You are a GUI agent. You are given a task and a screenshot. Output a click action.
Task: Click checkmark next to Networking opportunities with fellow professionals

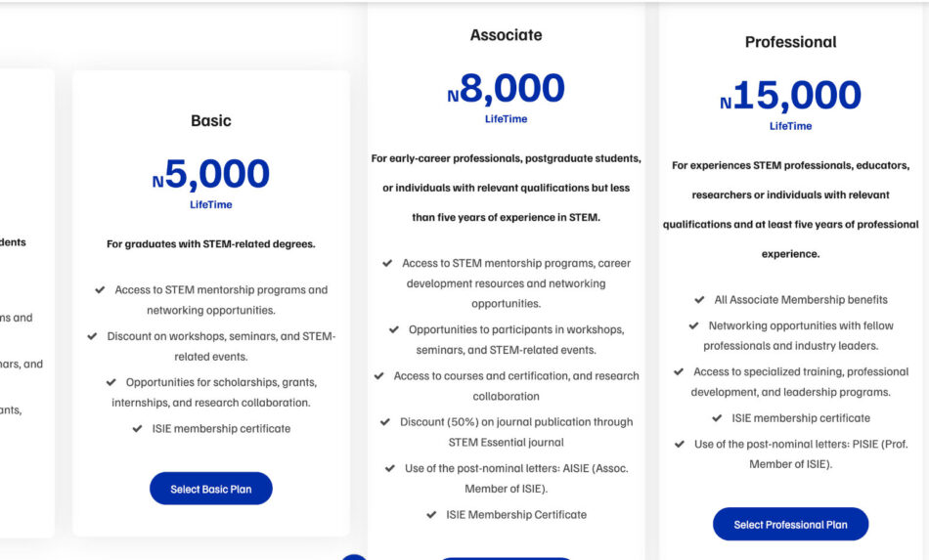693,326
